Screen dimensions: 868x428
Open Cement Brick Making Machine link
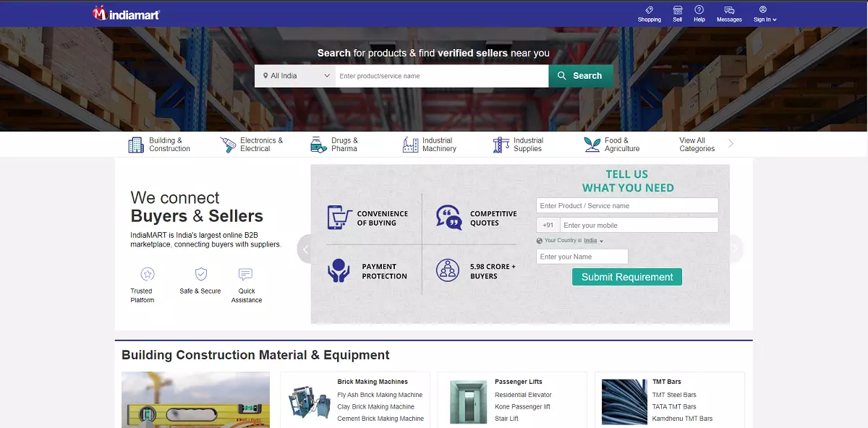[380, 419]
